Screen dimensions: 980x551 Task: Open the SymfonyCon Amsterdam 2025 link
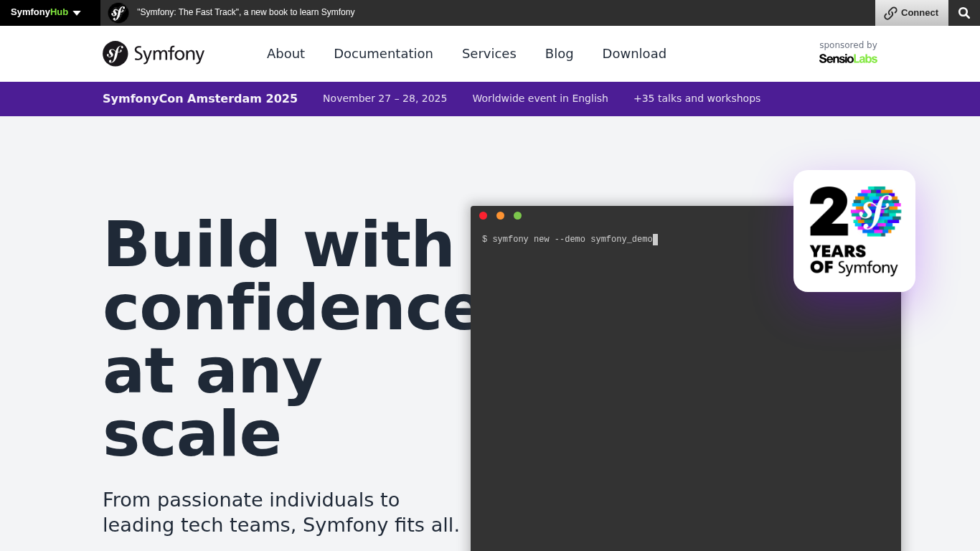(200, 99)
